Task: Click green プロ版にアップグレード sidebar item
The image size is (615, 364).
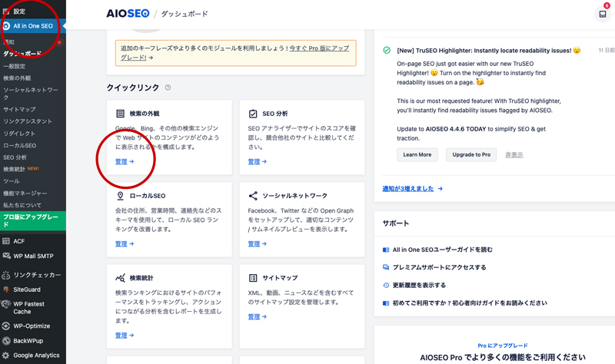Action: (x=33, y=220)
